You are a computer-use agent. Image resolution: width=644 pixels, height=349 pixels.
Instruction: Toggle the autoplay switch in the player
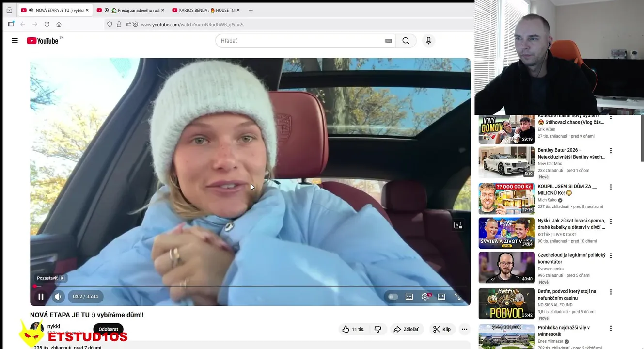[393, 297]
